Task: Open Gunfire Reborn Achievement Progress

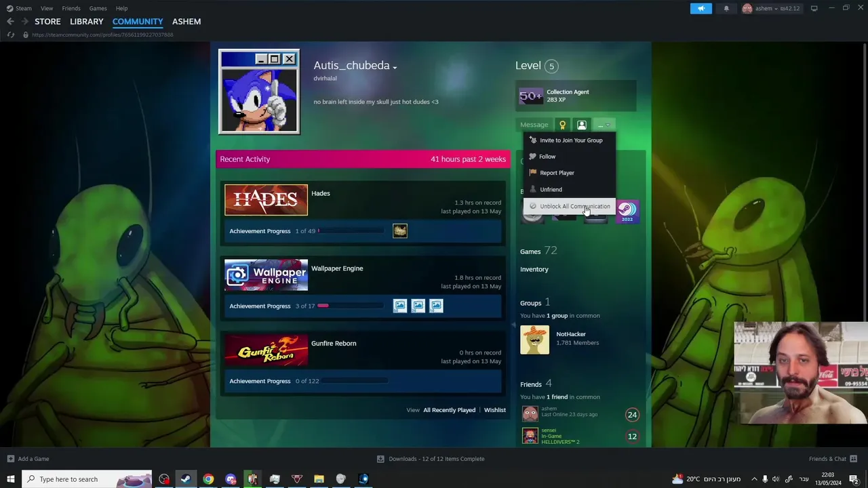Action: pyautogui.click(x=260, y=381)
